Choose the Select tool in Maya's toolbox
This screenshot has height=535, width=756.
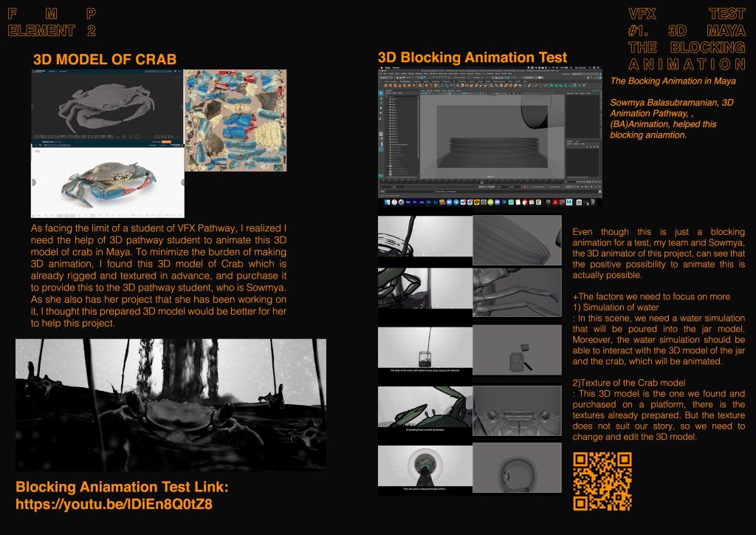[380, 92]
